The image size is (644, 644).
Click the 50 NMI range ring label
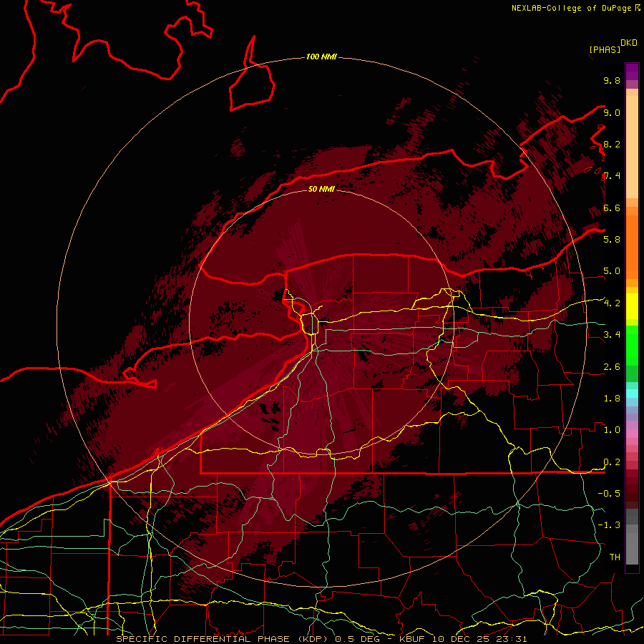[321, 189]
